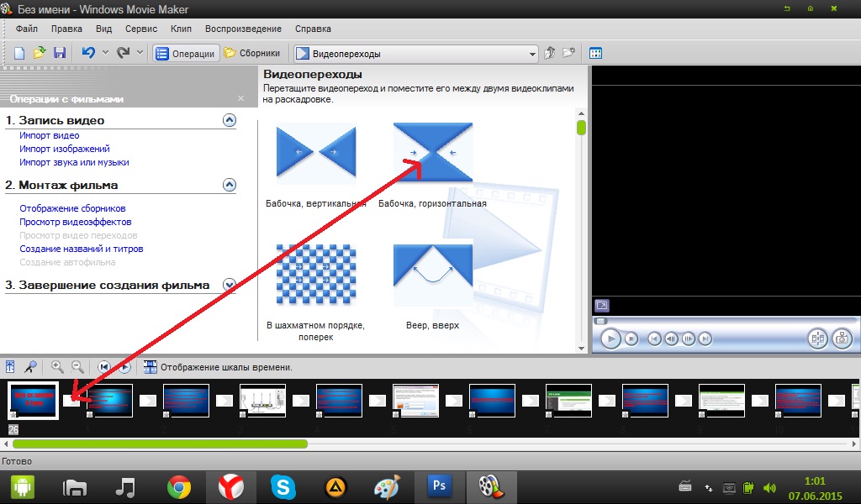The height and width of the screenshot is (504, 861).
Task: Click Импорт звука или музыки
Action: pos(74,162)
